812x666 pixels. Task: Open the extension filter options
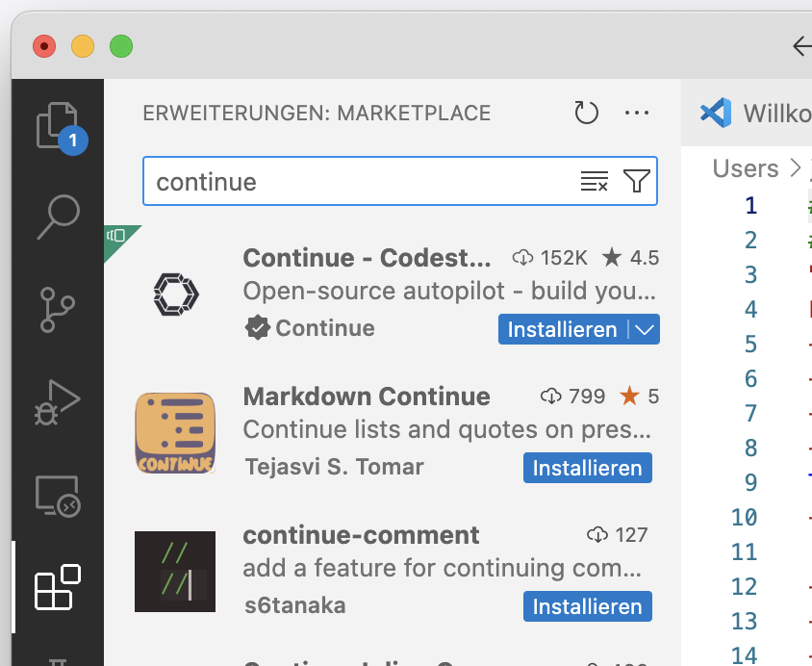(x=637, y=181)
